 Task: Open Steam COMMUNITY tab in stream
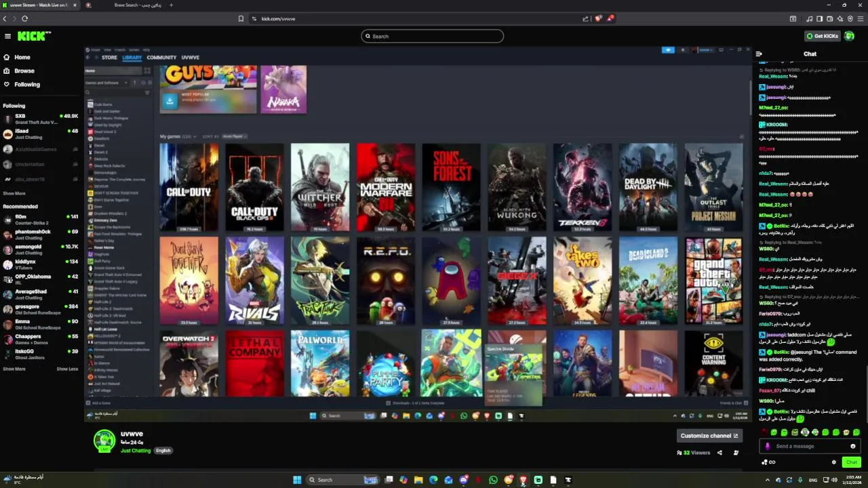[161, 58]
